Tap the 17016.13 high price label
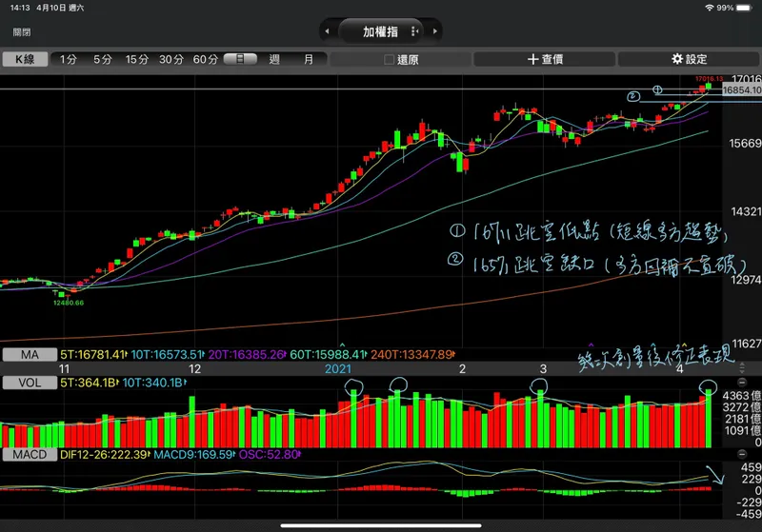Screen dimensions: 762x532 (709, 79)
